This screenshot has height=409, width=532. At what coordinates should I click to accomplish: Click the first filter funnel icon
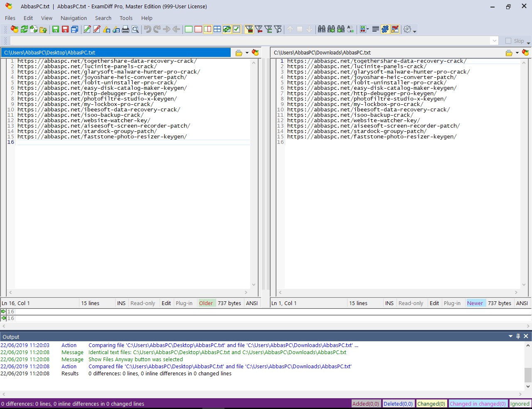249,29
